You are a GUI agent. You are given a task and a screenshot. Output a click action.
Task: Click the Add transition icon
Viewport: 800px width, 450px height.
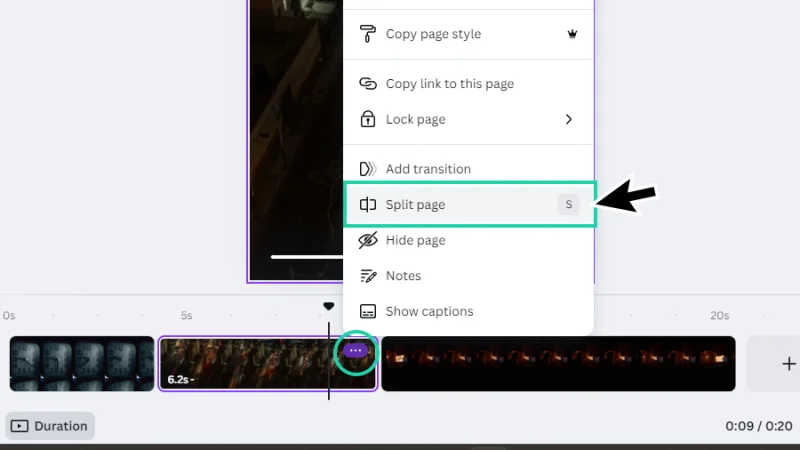(368, 169)
